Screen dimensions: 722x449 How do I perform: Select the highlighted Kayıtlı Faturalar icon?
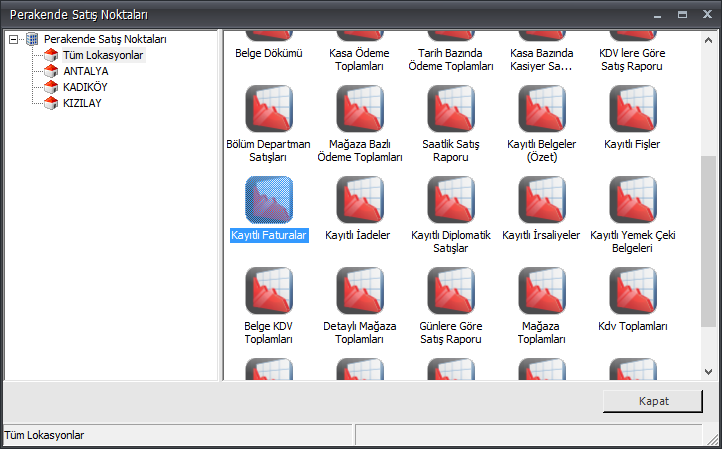pyautogui.click(x=269, y=200)
